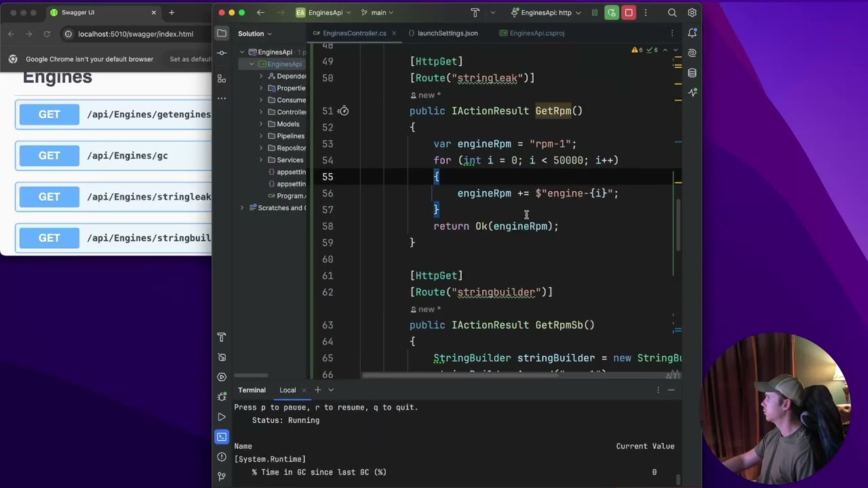Open the Explorer folder tool window icon
Screen dimensions: 868x488
222,33
